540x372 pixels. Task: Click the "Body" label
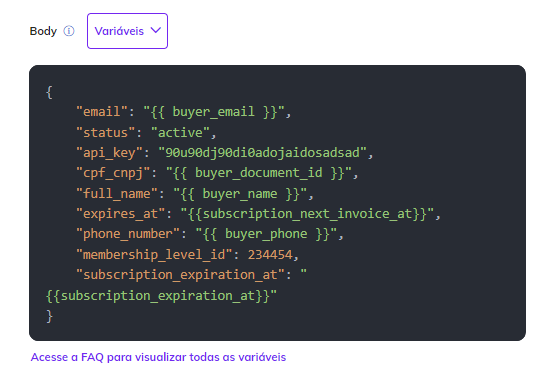[43, 31]
